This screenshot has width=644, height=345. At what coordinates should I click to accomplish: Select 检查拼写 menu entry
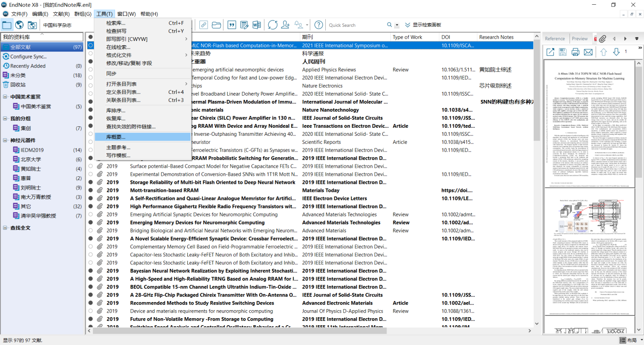[x=143, y=31]
